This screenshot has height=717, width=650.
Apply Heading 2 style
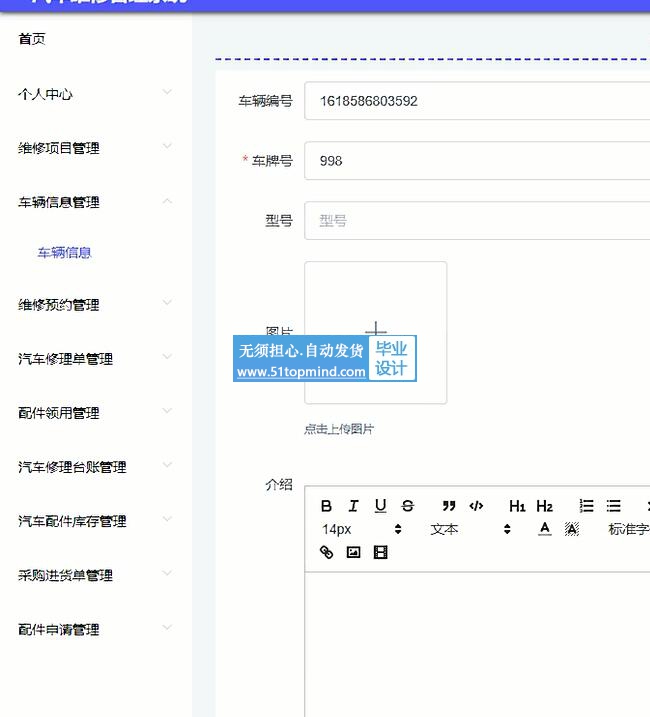544,506
